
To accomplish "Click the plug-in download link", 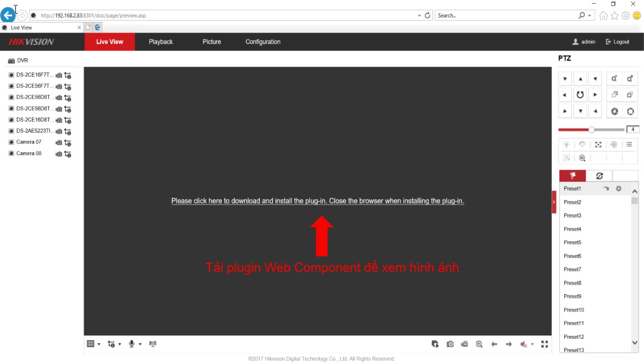I will [318, 201].
